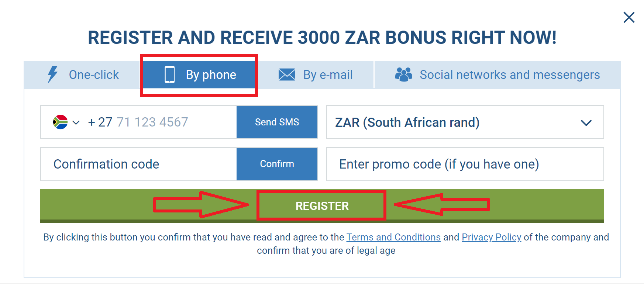Image resolution: width=644 pixels, height=284 pixels.
Task: Click the phone icon on By phone tab
Action: click(170, 75)
